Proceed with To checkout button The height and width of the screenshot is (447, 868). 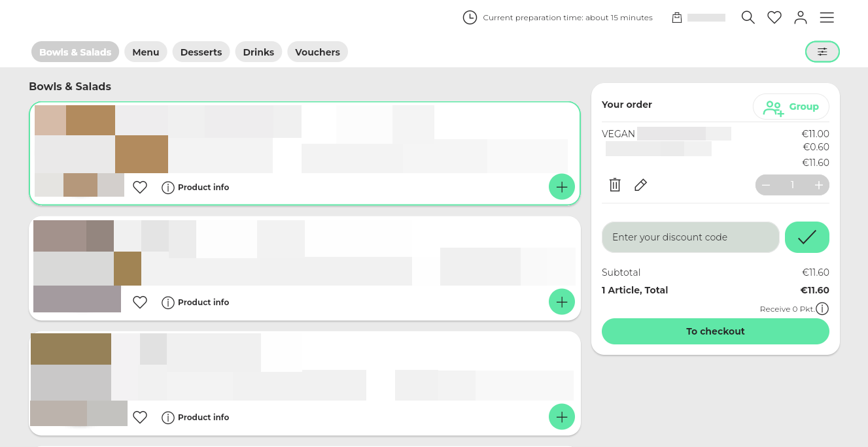click(715, 331)
